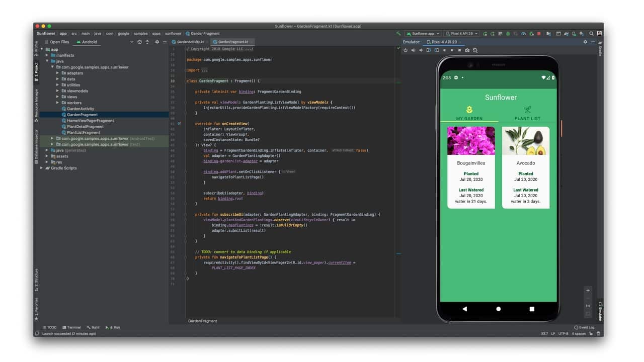Rotate the emulator counterclockwise
Image resolution: width=644 pixels, height=362 pixels.
click(428, 50)
